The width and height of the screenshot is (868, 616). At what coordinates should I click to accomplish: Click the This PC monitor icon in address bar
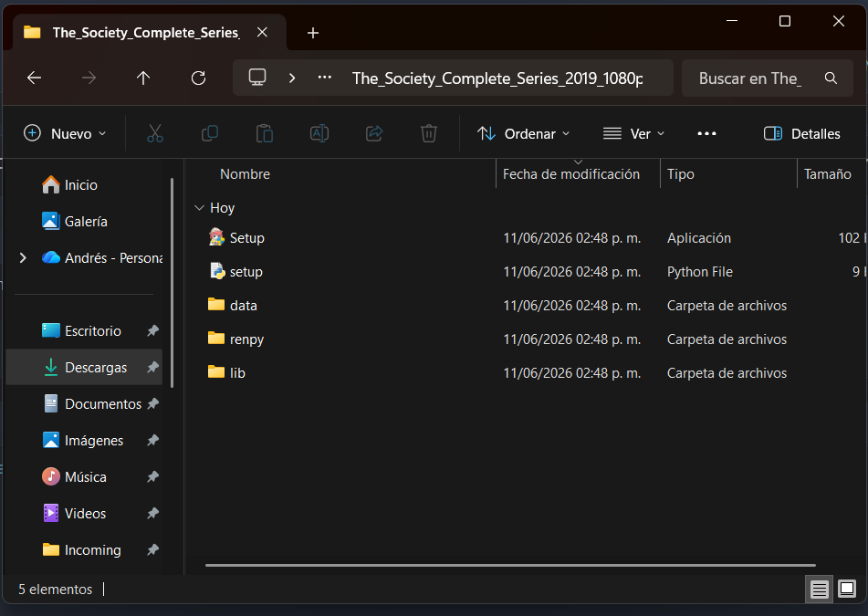pos(257,78)
